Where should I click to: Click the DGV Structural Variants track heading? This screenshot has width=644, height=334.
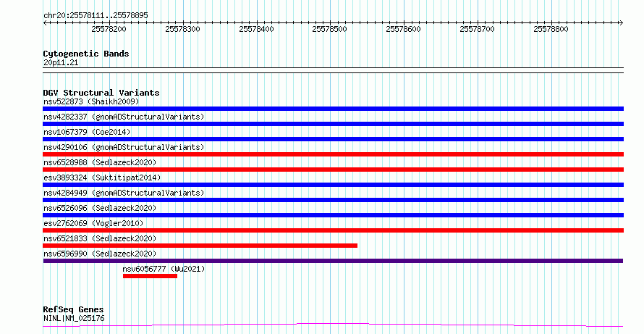tap(101, 93)
